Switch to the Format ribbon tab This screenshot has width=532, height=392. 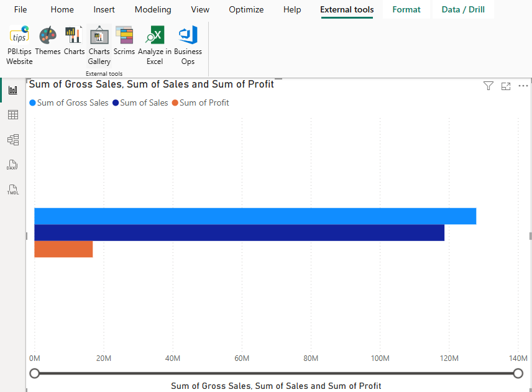406,9
